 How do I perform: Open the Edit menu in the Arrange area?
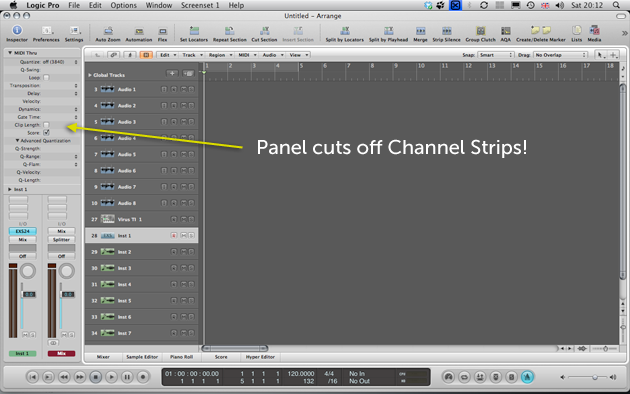[168, 55]
